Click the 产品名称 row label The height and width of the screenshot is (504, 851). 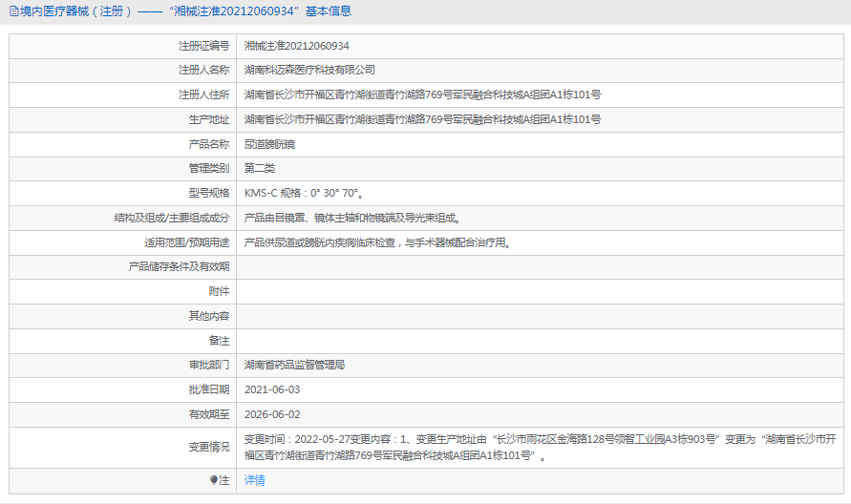(209, 144)
